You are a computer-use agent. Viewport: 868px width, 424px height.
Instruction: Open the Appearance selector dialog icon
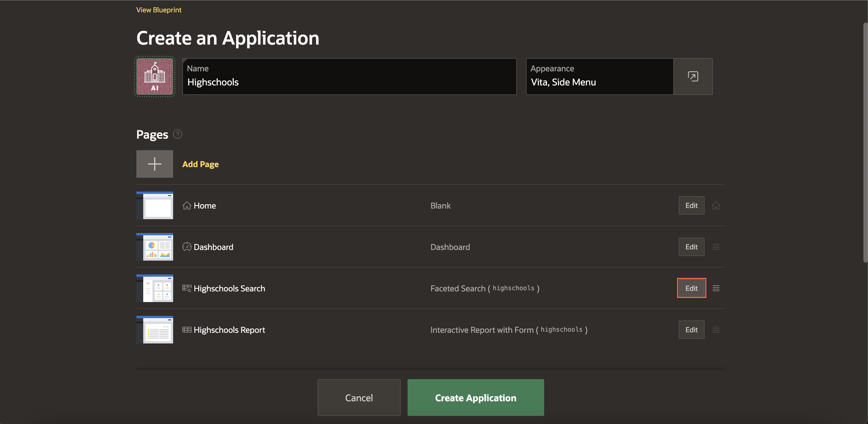coord(693,77)
